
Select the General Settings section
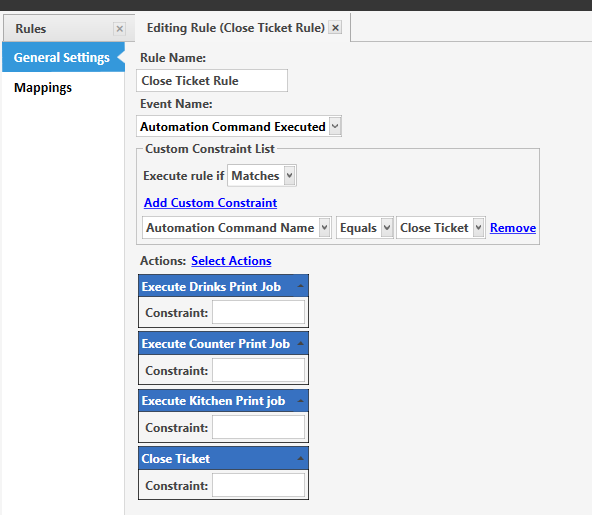pyautogui.click(x=63, y=57)
